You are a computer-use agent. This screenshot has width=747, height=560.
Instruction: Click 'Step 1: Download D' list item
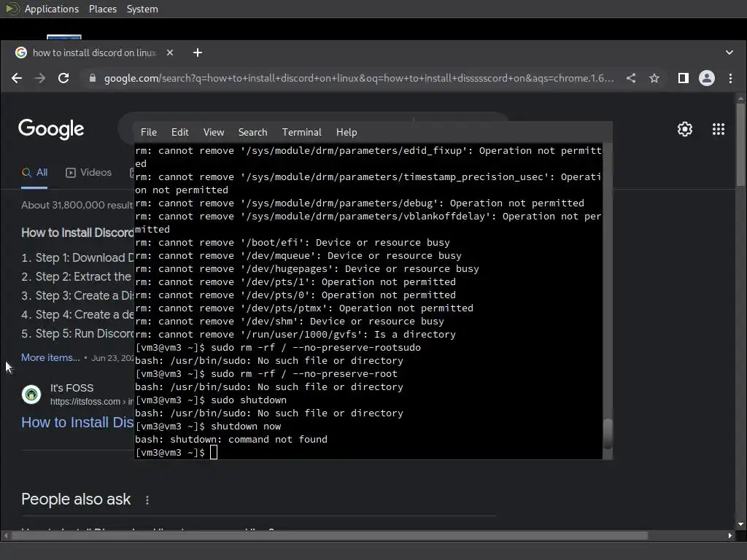tap(77, 257)
